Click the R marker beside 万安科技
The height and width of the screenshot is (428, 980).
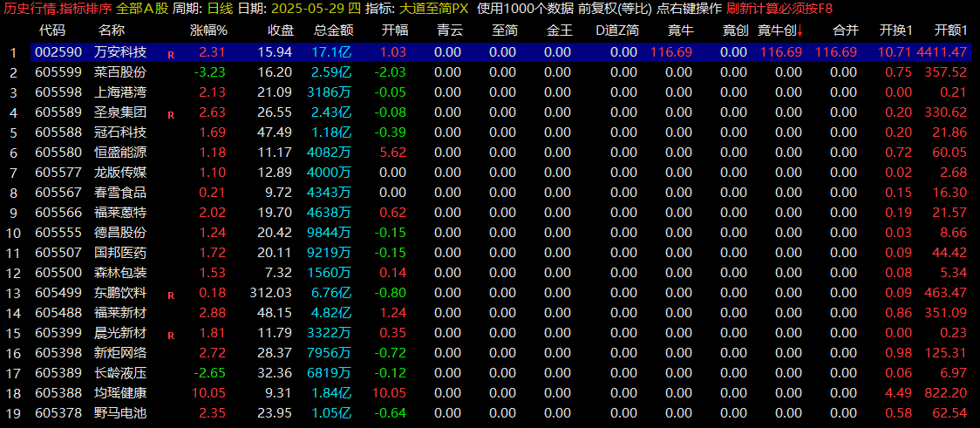pos(171,55)
